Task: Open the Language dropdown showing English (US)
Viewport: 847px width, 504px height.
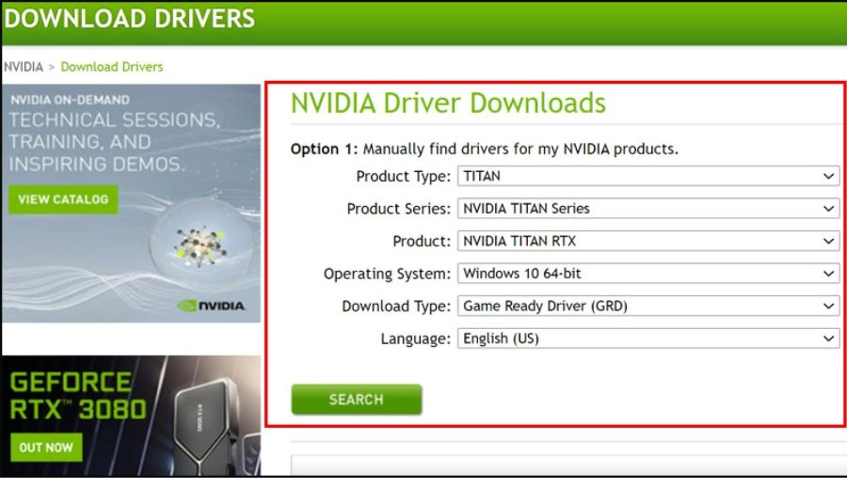Action: point(648,339)
